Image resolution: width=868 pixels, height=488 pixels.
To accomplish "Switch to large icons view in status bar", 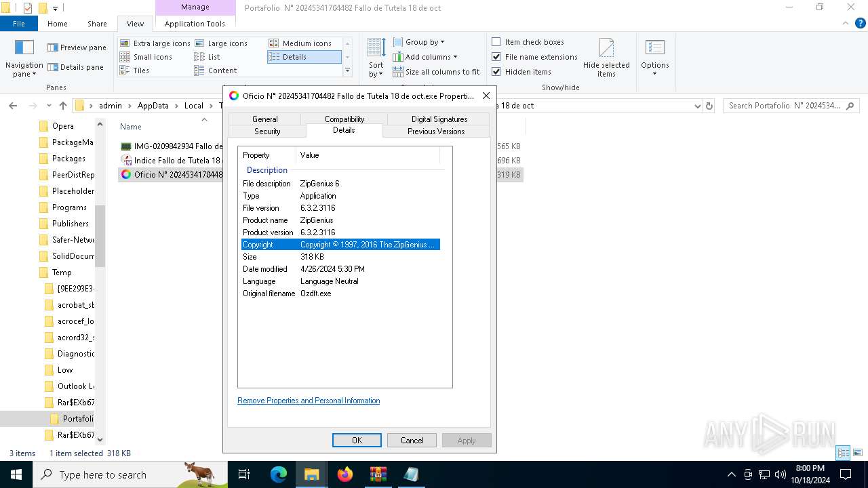I will (x=858, y=453).
